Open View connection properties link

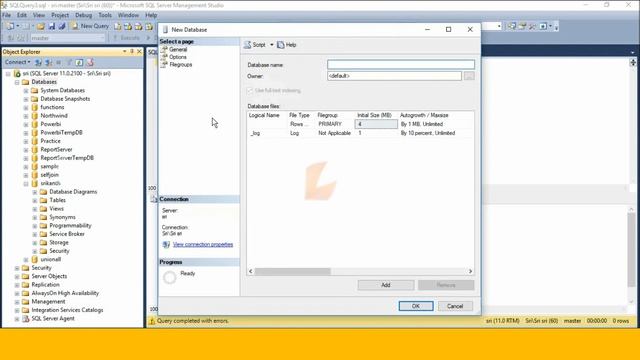203,244
